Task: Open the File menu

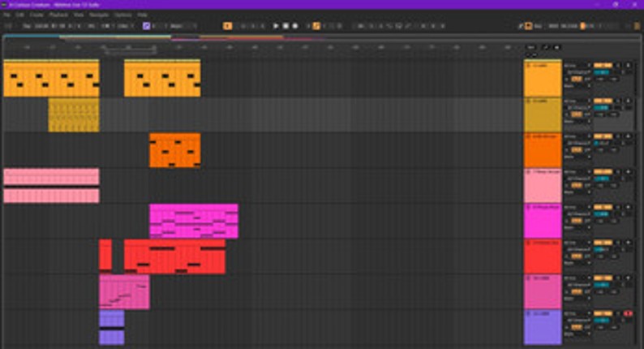Action: click(6, 15)
